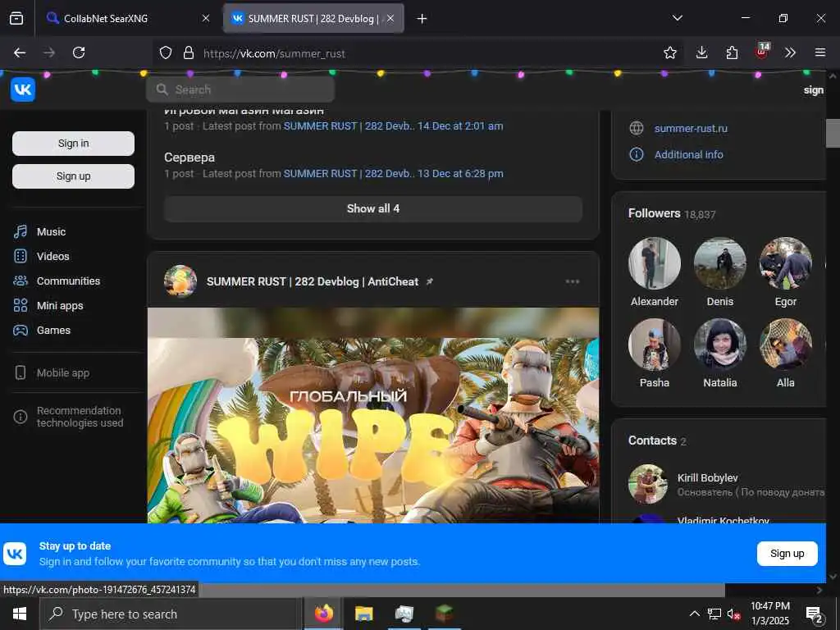840x630 pixels.
Task: Open follower Natalia's avatar
Action: 719,345
